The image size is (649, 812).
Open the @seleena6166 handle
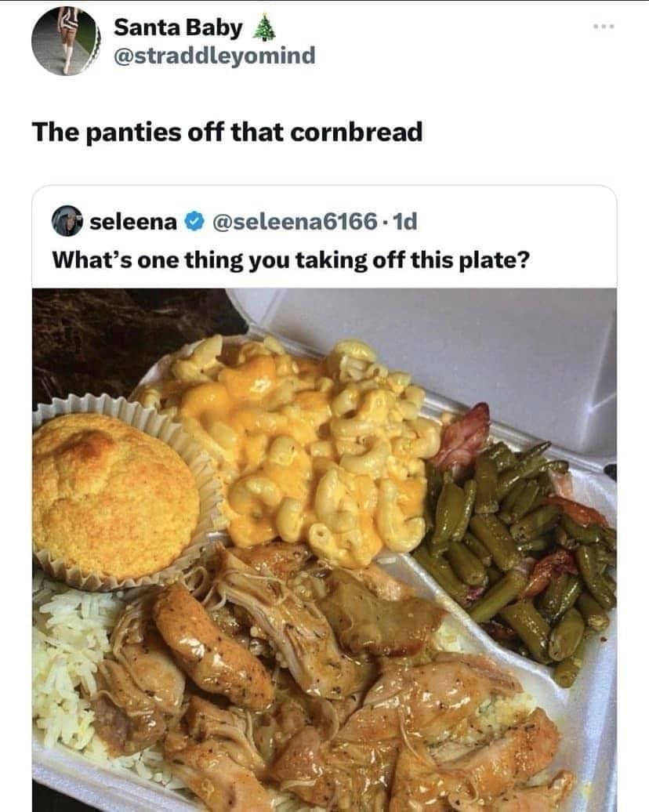click(x=295, y=222)
